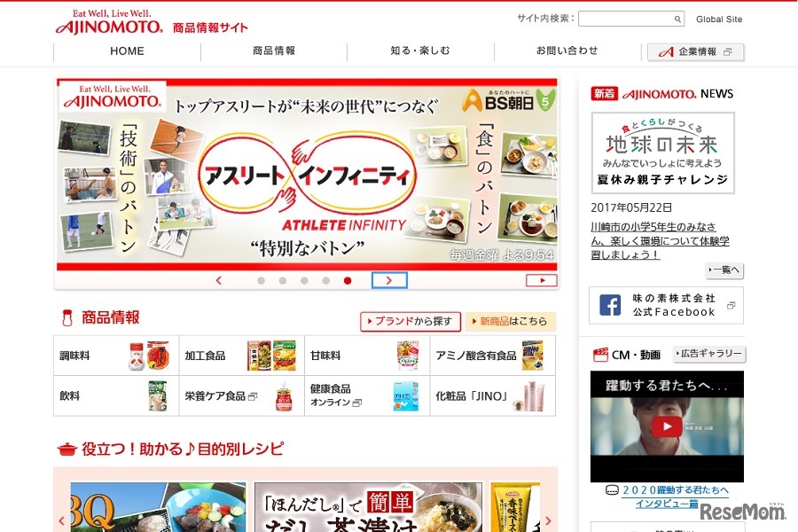
Task: Open the 栄養ケア食品 category
Action: [x=242, y=396]
